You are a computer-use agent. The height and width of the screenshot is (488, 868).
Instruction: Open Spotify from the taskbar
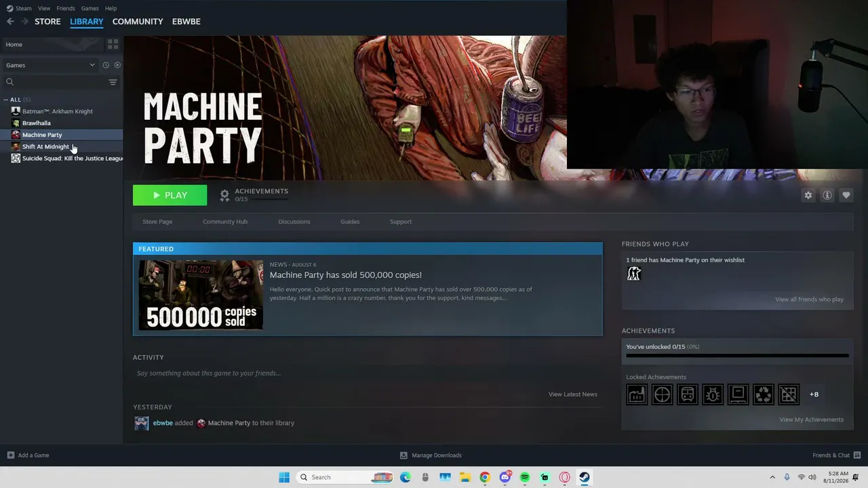click(x=525, y=477)
